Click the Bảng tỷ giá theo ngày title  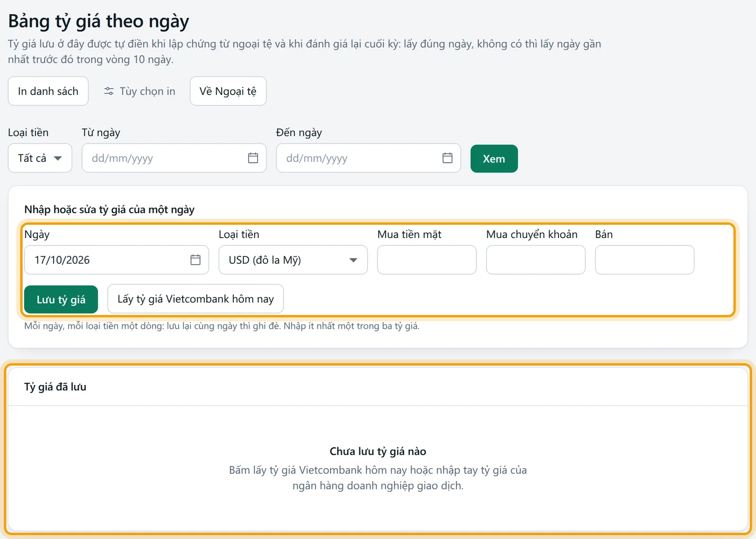pos(99,22)
